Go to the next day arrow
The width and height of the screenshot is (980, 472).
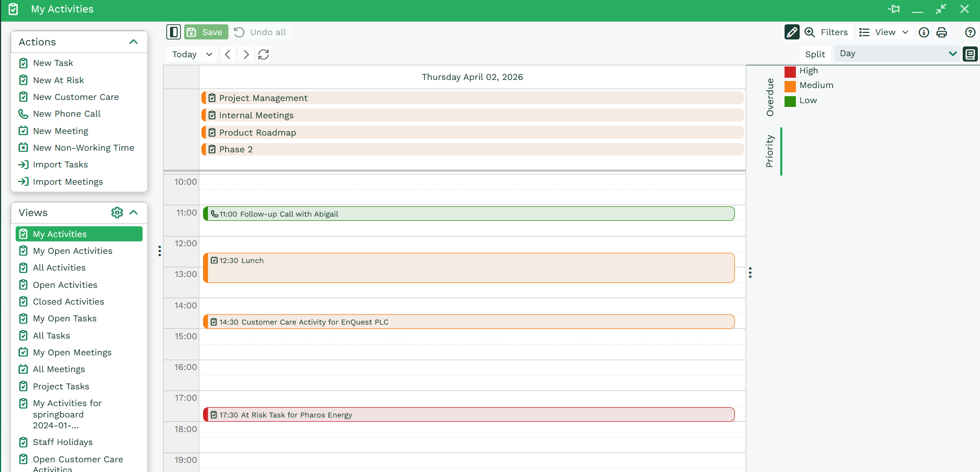[246, 55]
